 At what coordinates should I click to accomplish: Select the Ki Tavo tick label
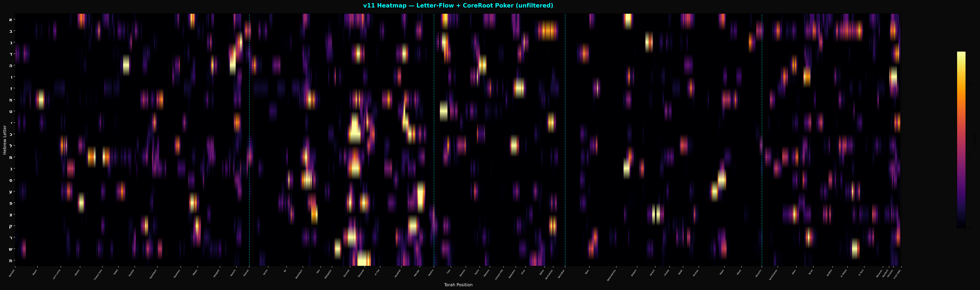861,273
